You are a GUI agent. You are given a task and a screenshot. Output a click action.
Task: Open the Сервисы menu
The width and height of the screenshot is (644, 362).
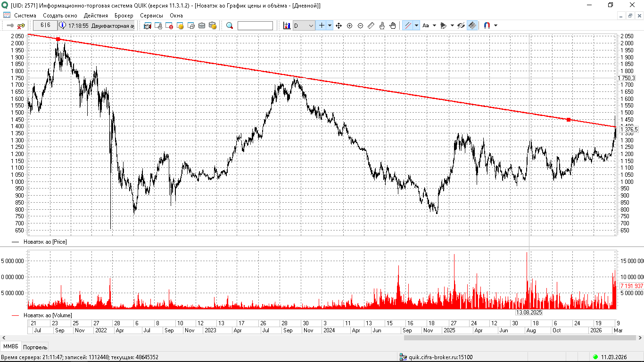[152, 15]
